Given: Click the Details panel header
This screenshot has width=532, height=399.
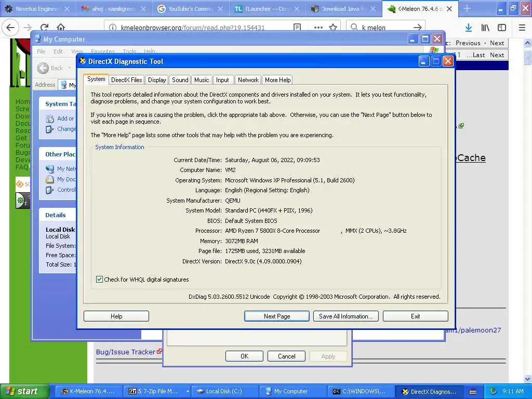Looking at the screenshot, I should coord(57,215).
